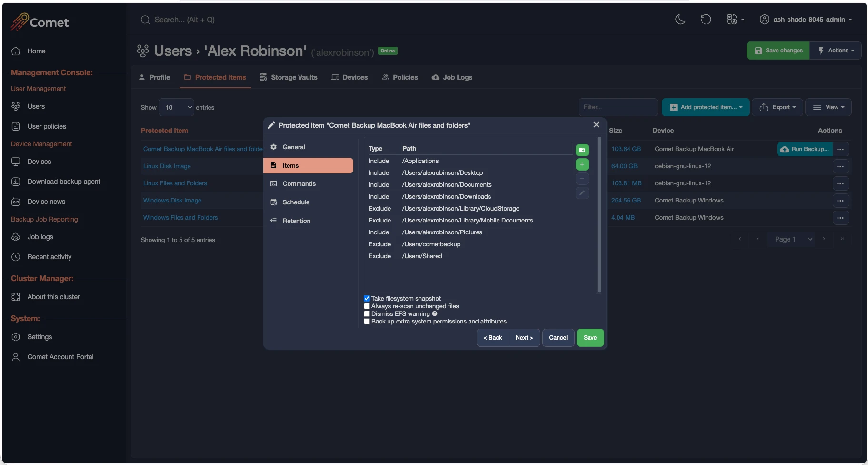Open Devices in the sidebar
This screenshot has width=868, height=465.
click(31, 162)
